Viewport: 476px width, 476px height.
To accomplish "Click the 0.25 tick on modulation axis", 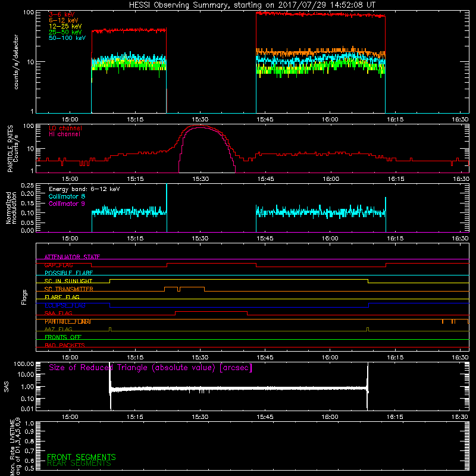I will pos(27,186).
